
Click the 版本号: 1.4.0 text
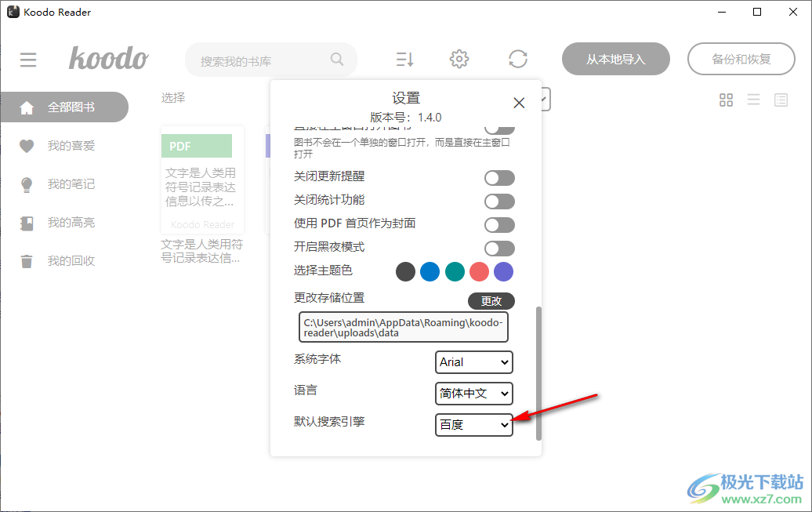coord(406,118)
